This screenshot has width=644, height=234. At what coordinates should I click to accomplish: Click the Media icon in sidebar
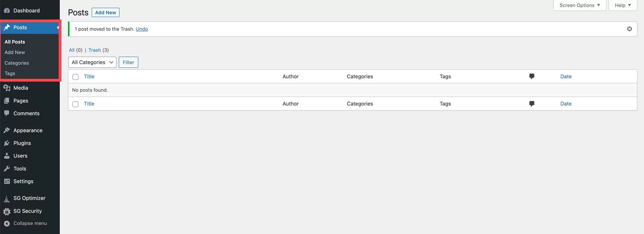pos(7,88)
